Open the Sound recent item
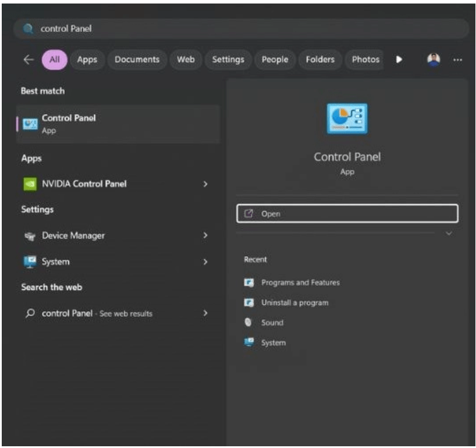 [x=264, y=322]
